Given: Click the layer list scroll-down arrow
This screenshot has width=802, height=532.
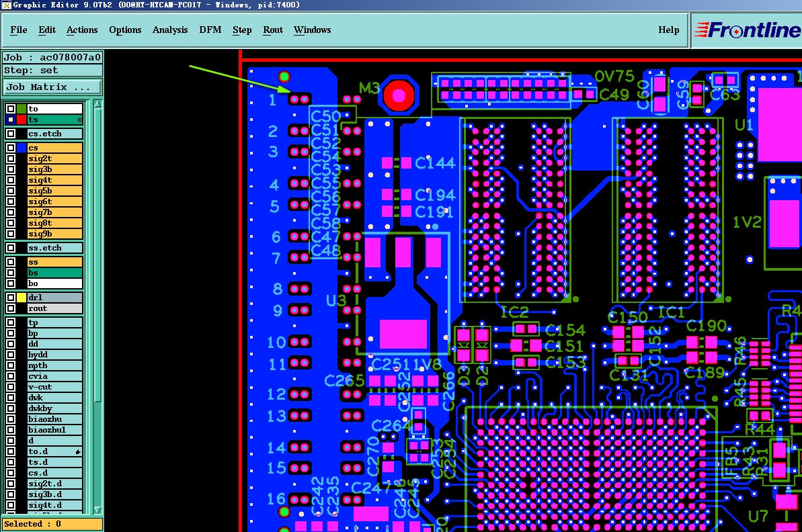Looking at the screenshot, I should coord(97,510).
